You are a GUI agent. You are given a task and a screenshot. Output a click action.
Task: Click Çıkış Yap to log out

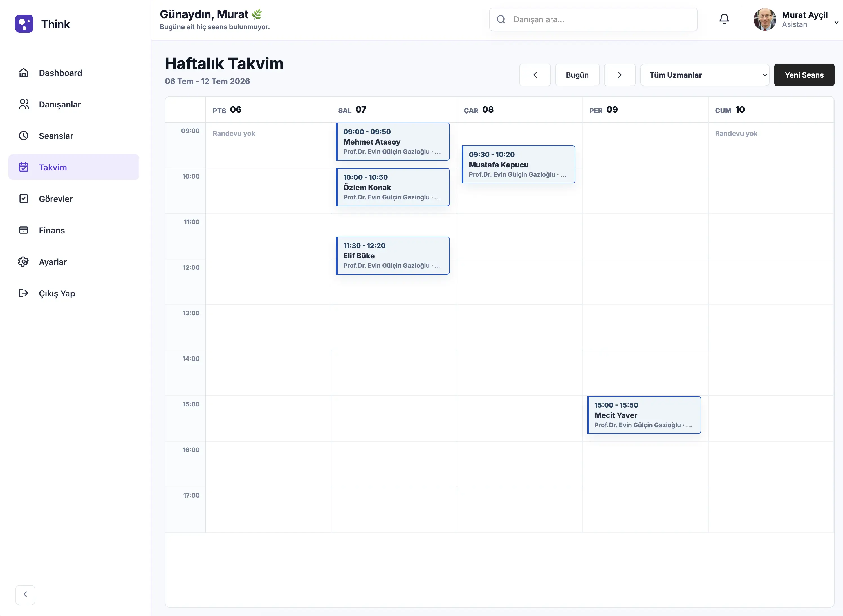[x=74, y=293]
